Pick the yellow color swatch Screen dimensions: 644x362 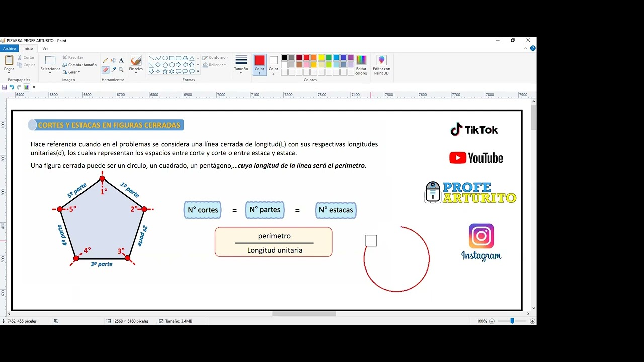(321, 57)
